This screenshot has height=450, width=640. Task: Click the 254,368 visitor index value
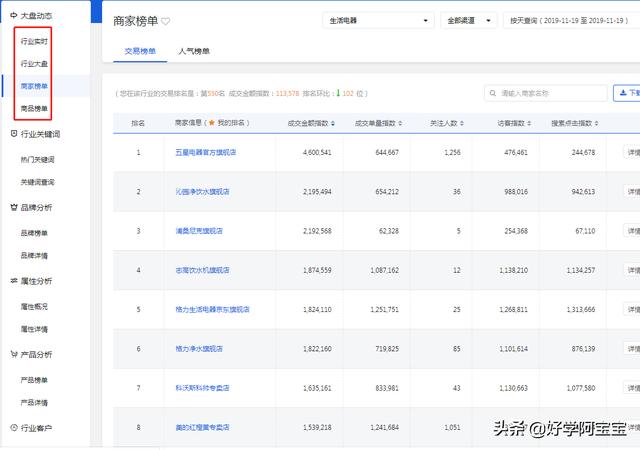[x=516, y=231]
